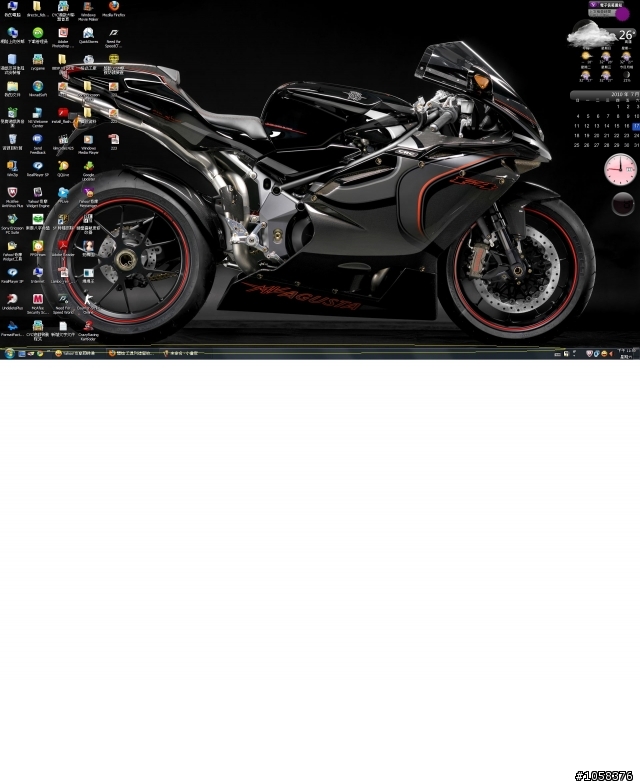Open the red install_flash icon
640x784 pixels.
(63, 116)
